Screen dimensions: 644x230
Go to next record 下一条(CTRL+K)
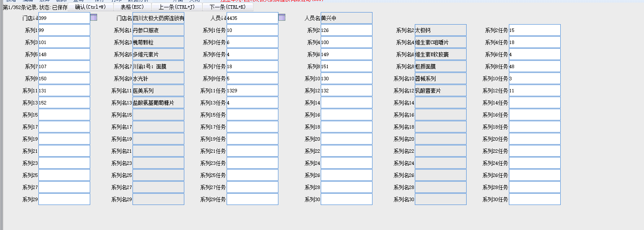coord(228,7)
